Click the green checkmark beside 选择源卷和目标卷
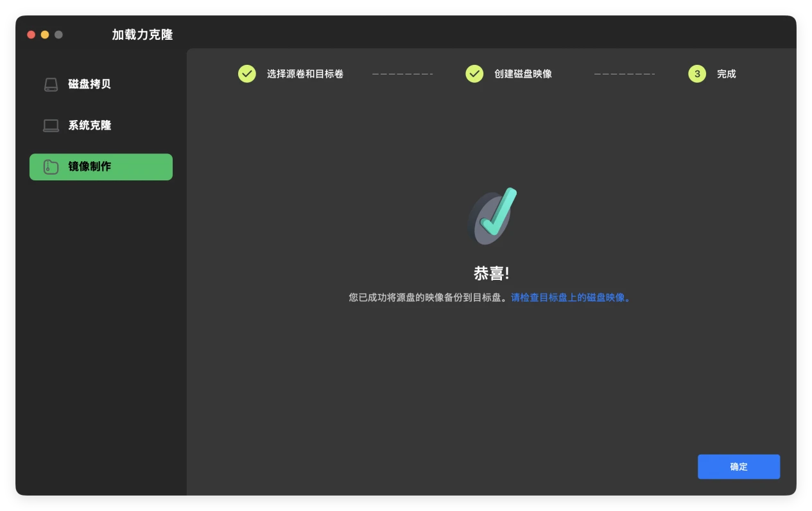 point(247,74)
